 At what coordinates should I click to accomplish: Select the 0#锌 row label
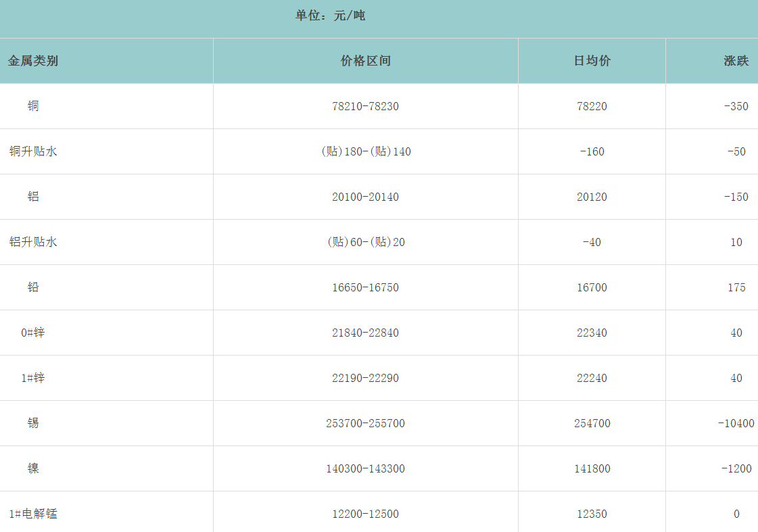click(x=33, y=333)
